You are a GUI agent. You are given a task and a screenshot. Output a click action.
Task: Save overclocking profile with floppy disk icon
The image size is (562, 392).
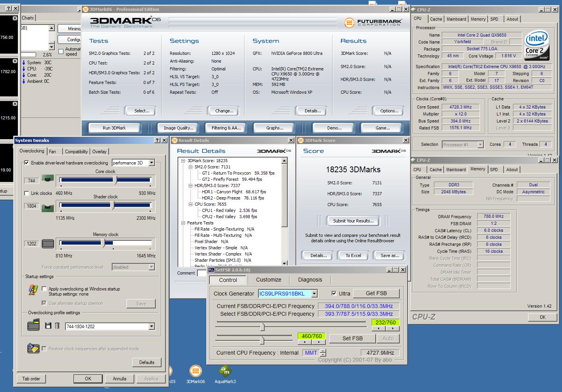(x=48, y=326)
